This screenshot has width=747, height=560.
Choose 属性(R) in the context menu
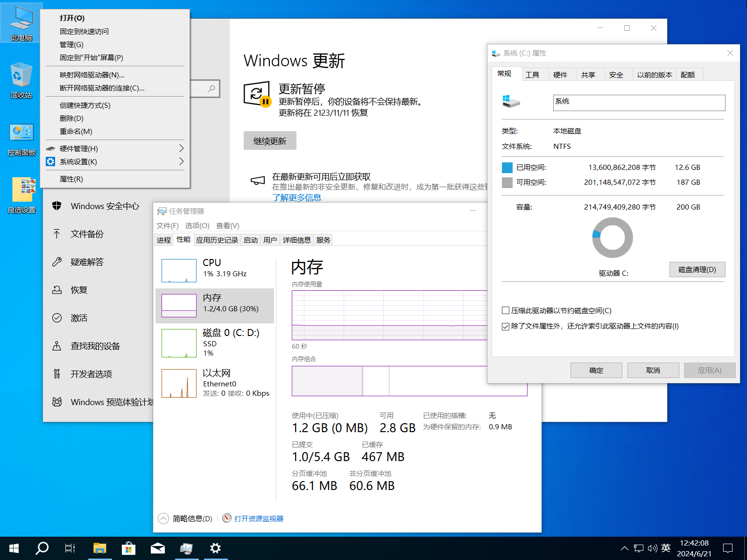[115, 179]
